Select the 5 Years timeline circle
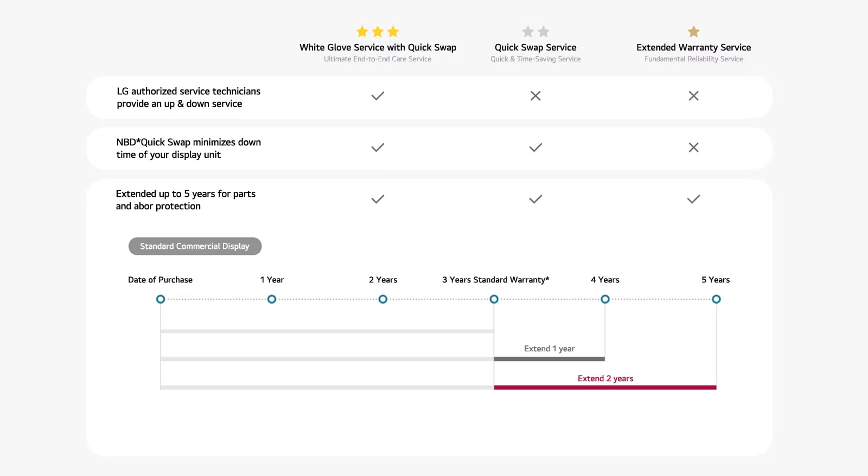 tap(716, 299)
